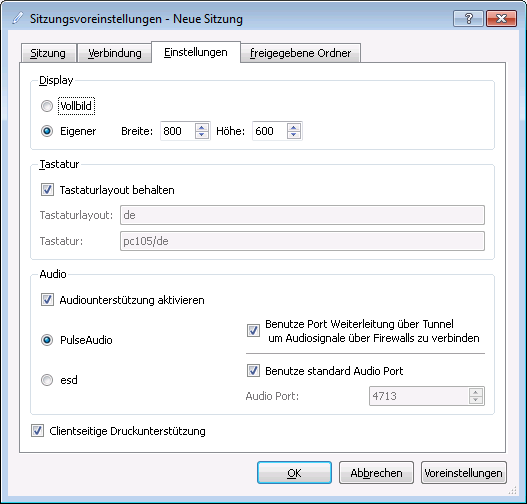Click in the Breite width field
This screenshot has width=527, height=504.
pos(178,131)
